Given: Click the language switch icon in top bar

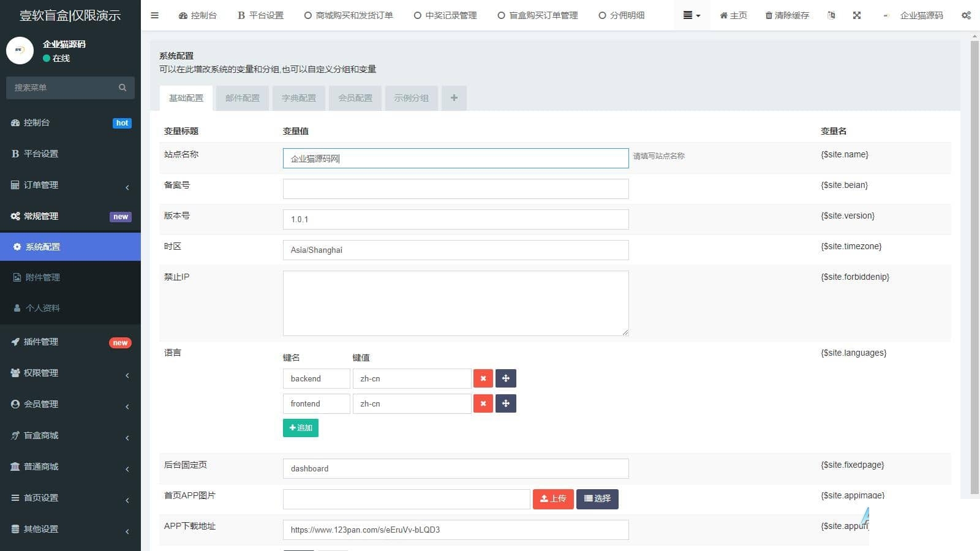Looking at the screenshot, I should (x=831, y=15).
